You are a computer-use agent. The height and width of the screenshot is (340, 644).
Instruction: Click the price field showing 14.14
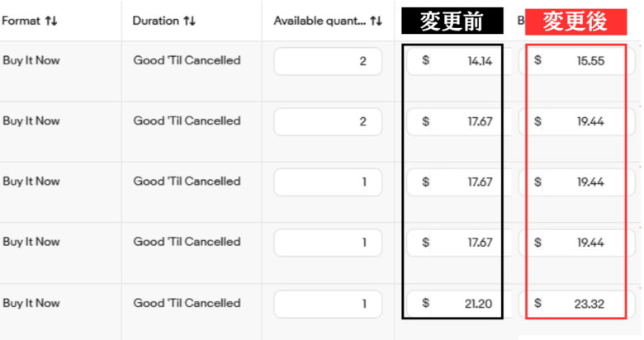coord(457,61)
